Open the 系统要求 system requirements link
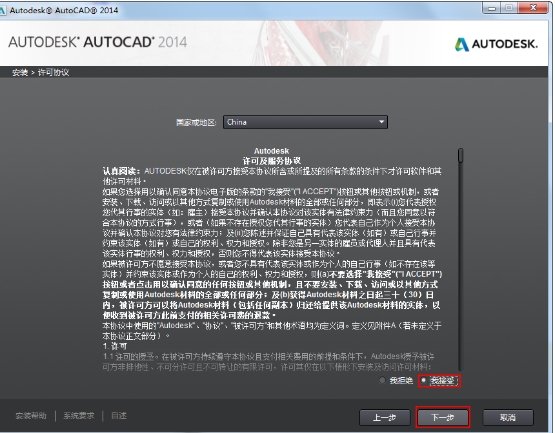 click(x=79, y=416)
